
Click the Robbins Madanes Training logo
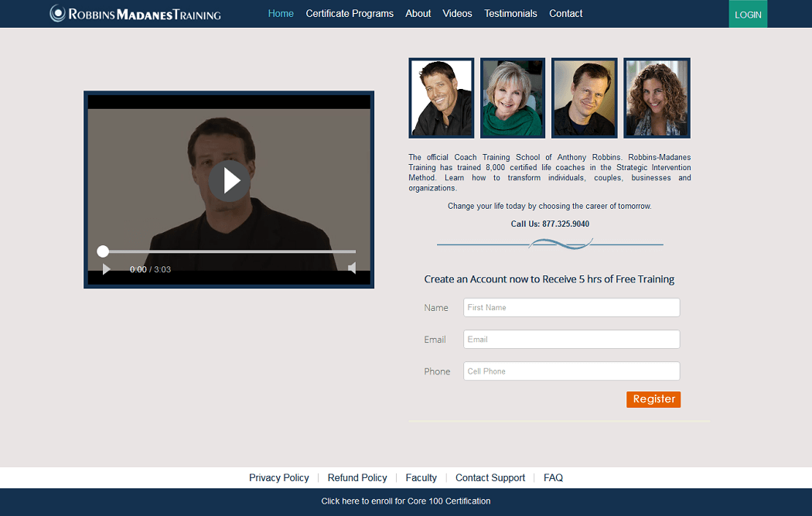(x=135, y=14)
